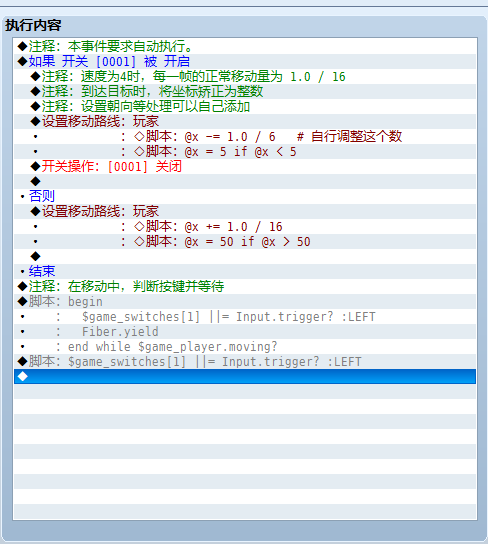488x544 pixels.
Task: Select comment line 本事件要求自动执行
Action: click(245, 46)
